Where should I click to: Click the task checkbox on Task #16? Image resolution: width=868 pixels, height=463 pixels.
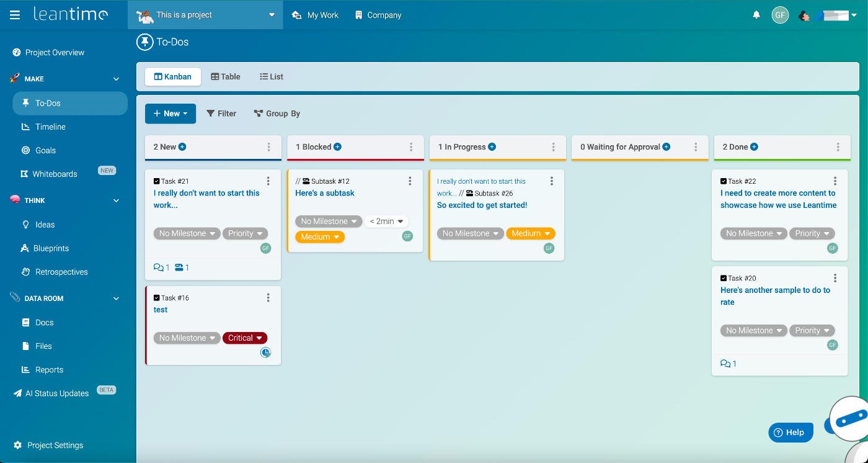157,297
